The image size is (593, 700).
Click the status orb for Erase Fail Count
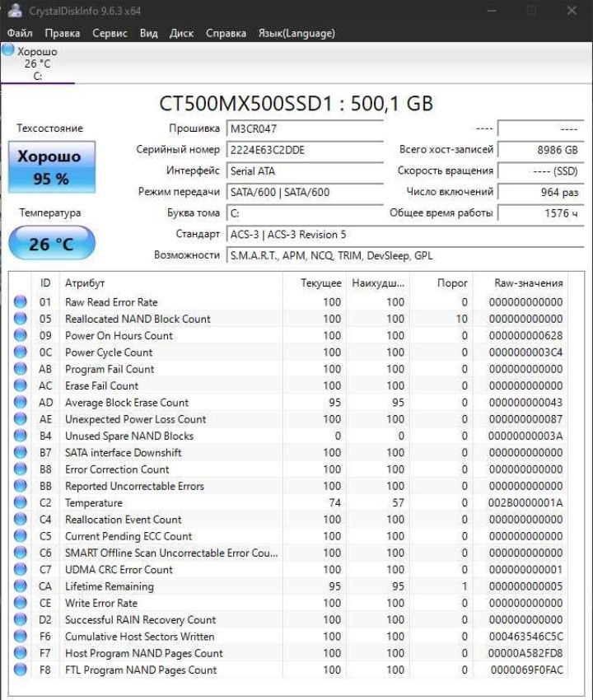(20, 385)
